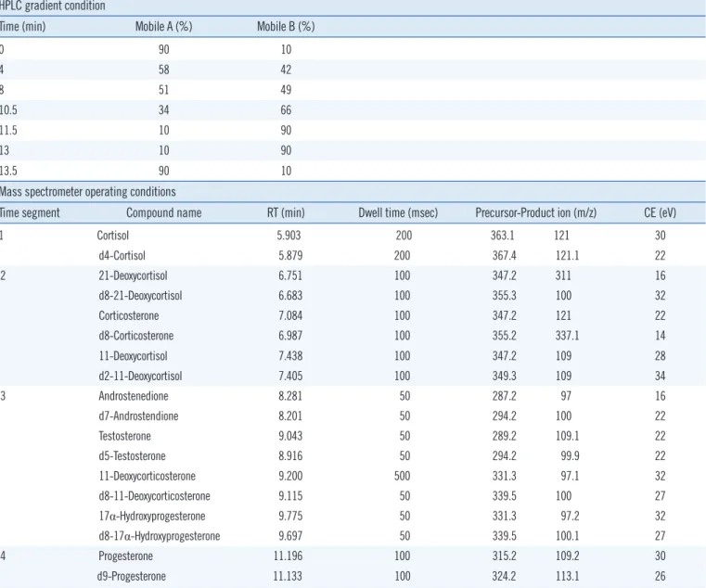Viewport: 706px width, 588px height.
Task: Click Mobile A value 58
Action: tap(164, 70)
